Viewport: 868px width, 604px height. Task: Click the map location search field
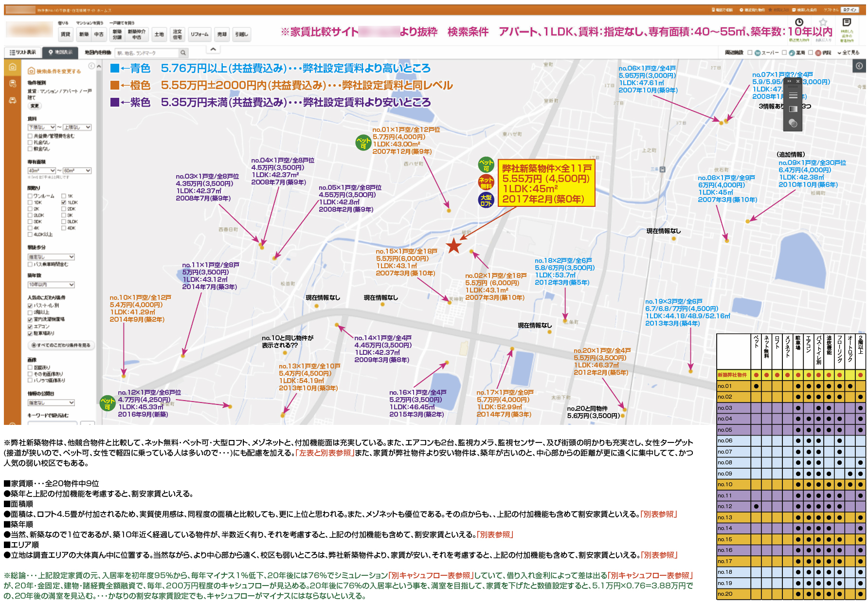147,53
